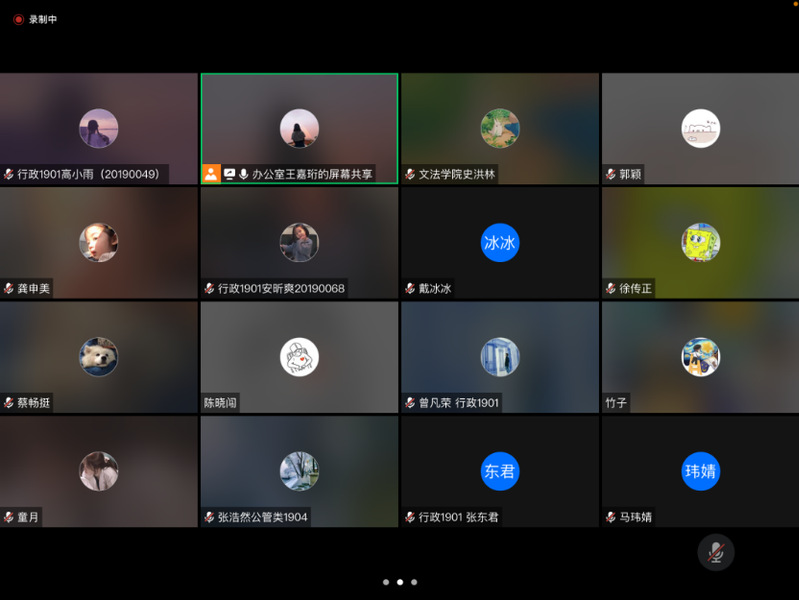
Task: Click the muted mic icon beside 文法学院史洪林
Action: coord(409,174)
